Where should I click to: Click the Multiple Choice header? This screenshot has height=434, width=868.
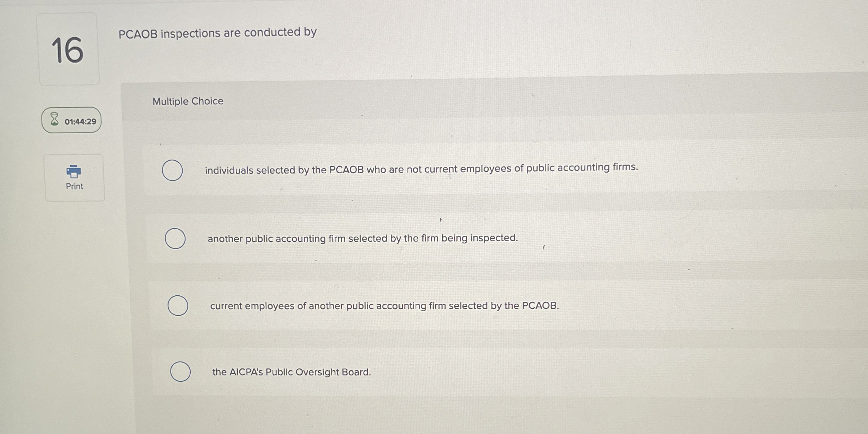point(188,101)
